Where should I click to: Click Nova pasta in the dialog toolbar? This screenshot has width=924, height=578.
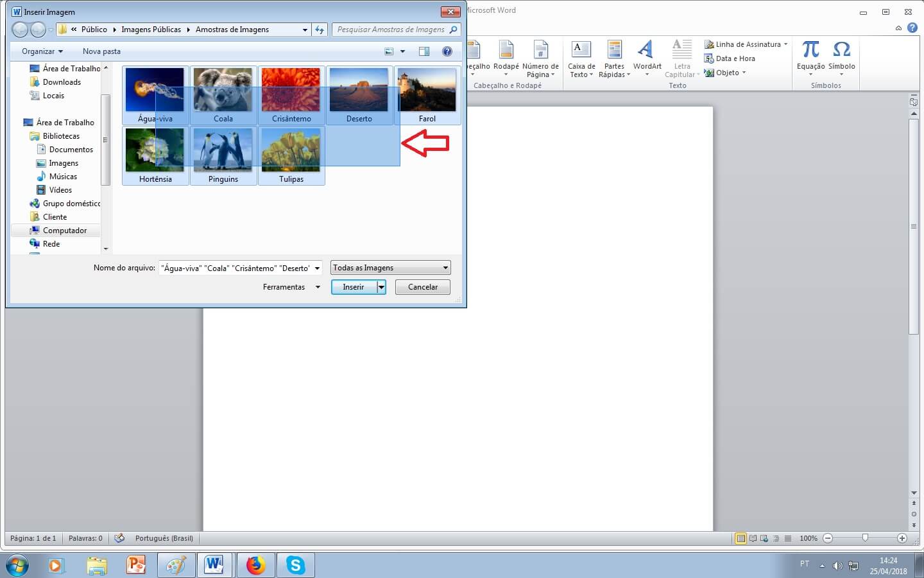(101, 51)
